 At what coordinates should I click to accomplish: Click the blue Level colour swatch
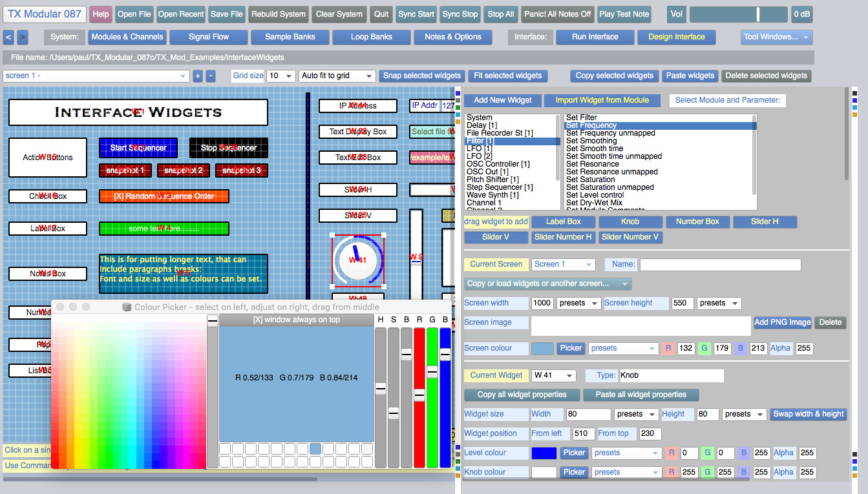pyautogui.click(x=544, y=453)
